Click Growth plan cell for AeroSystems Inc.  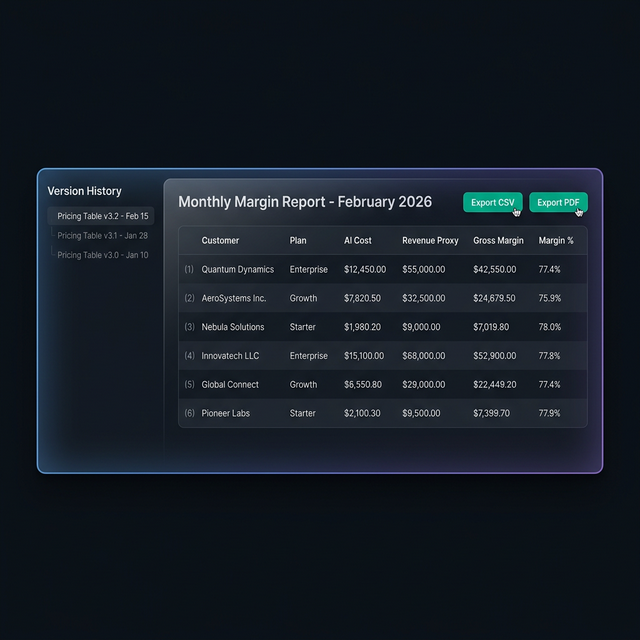303,298
